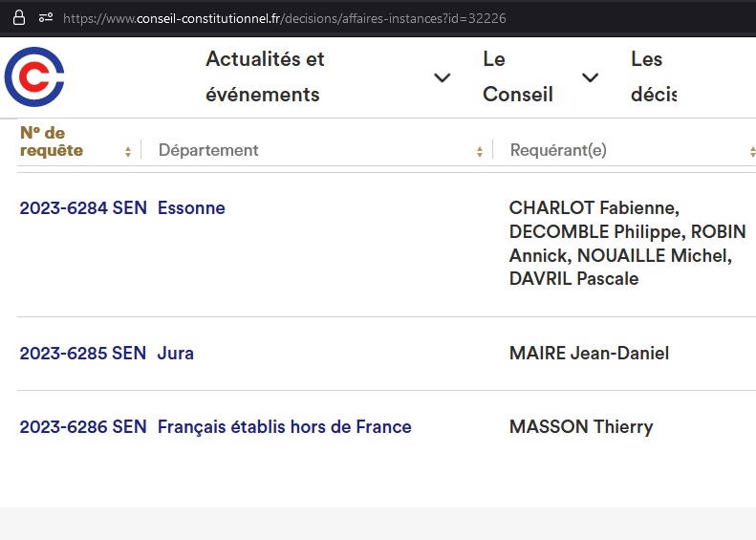The width and height of the screenshot is (756, 540).
Task: Click the Requérant(e) column sort arrows
Action: [x=752, y=151]
